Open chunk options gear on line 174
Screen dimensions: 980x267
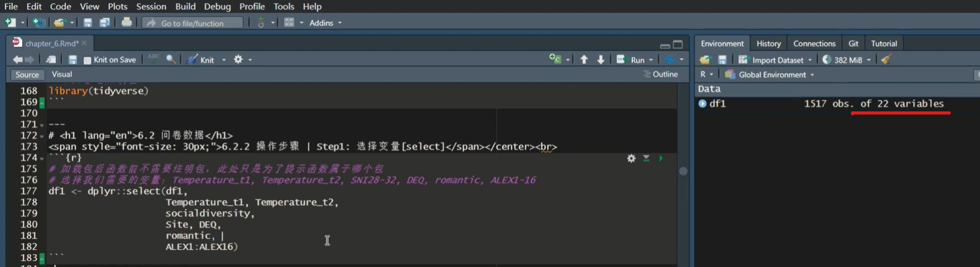631,159
